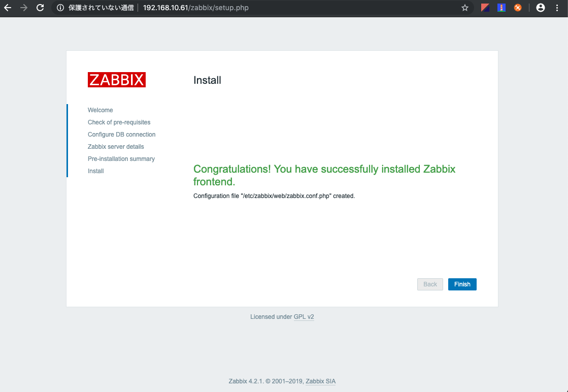Open the lighthouse browser extension
The width and height of the screenshot is (568, 392).
tap(502, 8)
